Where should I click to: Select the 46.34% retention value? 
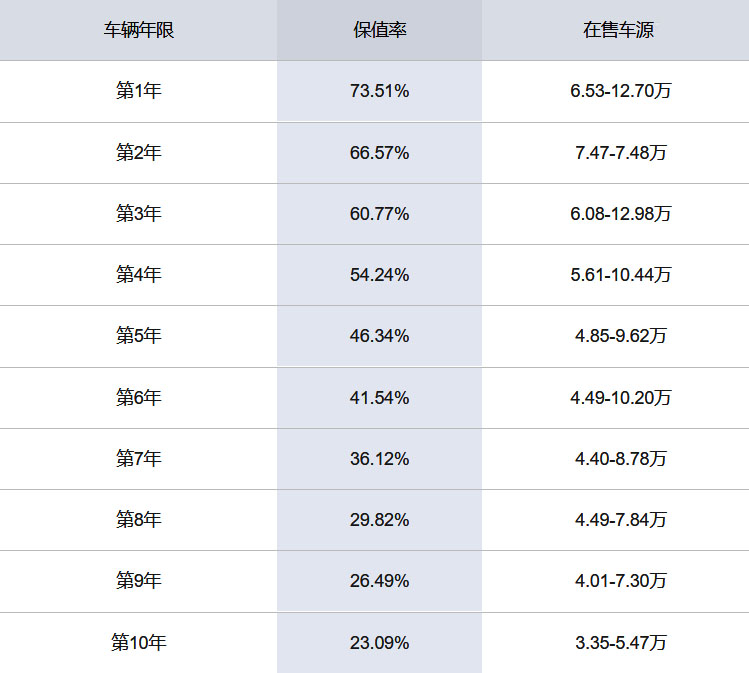(379, 336)
